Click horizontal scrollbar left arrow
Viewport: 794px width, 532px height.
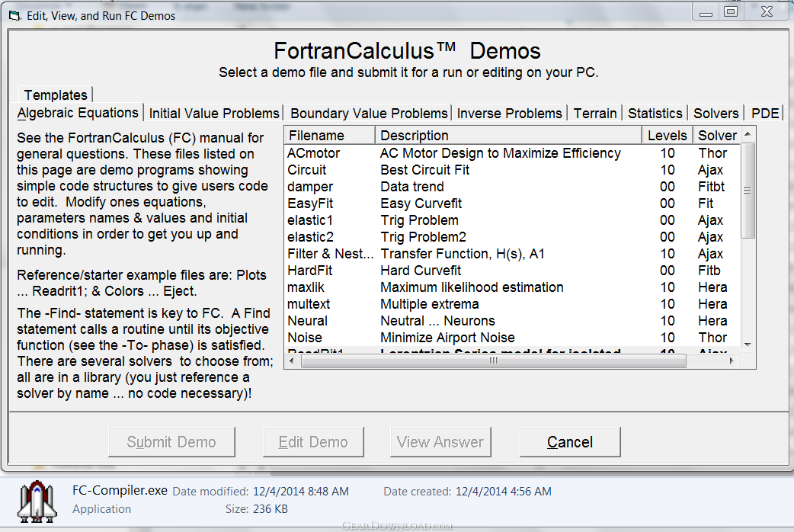tap(292, 361)
